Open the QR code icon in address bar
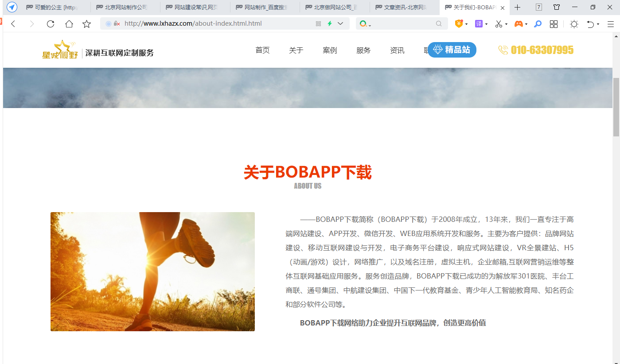Viewport: 620px width, 364px height. (x=318, y=24)
